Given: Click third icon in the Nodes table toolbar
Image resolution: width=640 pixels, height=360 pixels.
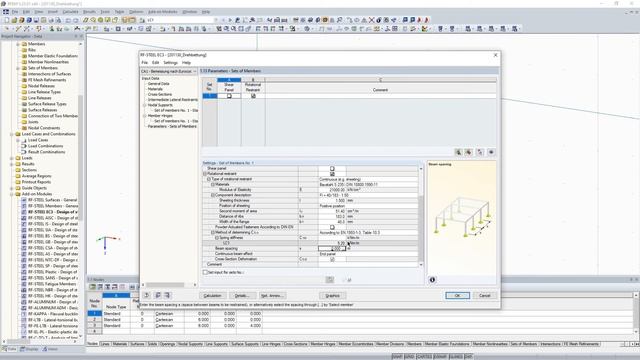Looking at the screenshot, I should [x=107, y=287].
